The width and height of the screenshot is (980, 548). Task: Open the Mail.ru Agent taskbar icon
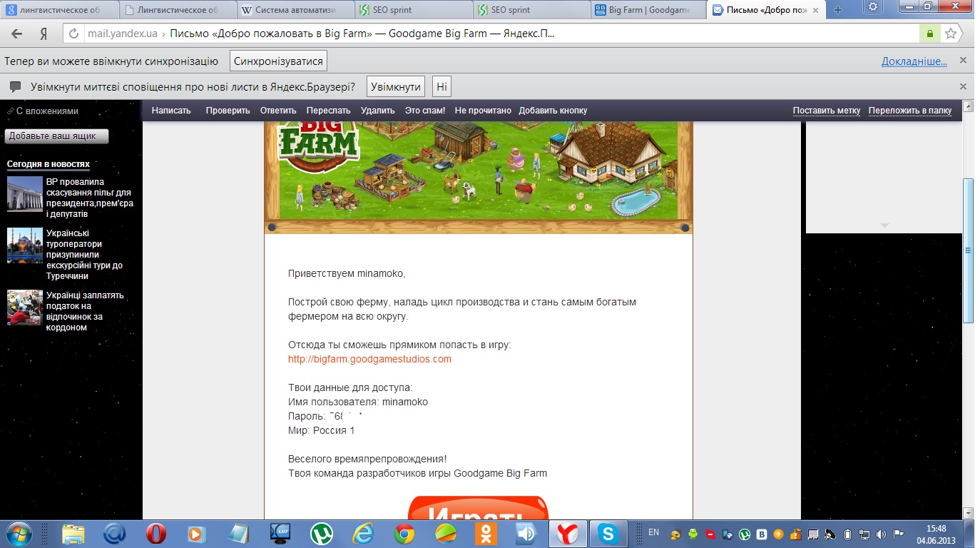(x=115, y=534)
